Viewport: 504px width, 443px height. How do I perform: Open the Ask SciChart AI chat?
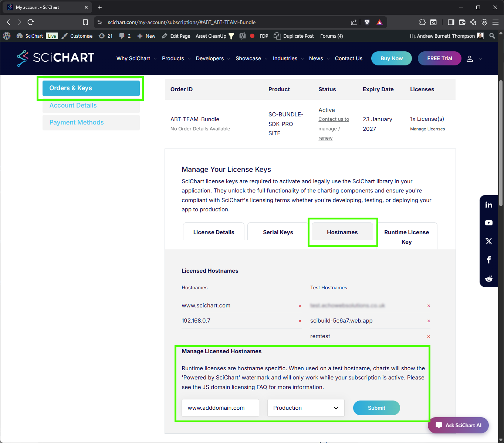[458, 425]
